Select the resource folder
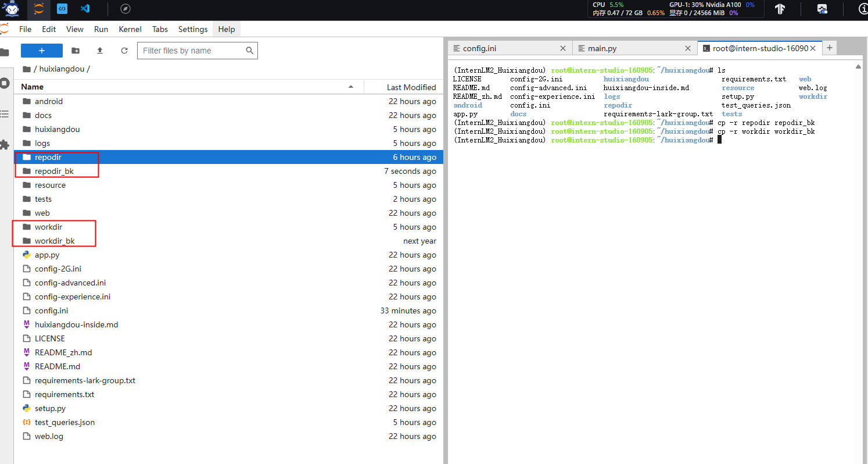The image size is (868, 464). tap(229, 185)
